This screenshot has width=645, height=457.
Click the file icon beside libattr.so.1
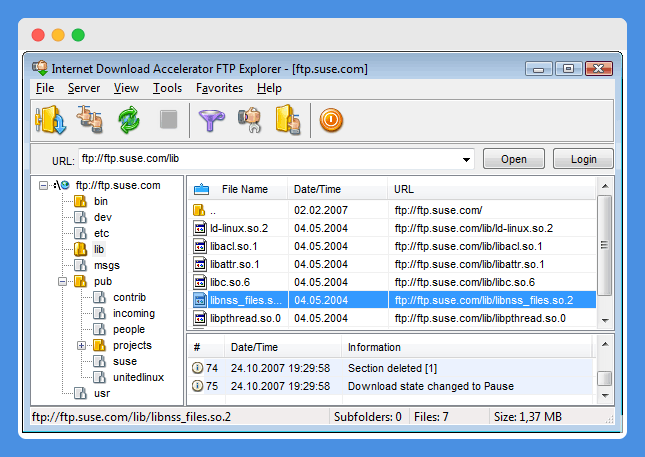[200, 264]
